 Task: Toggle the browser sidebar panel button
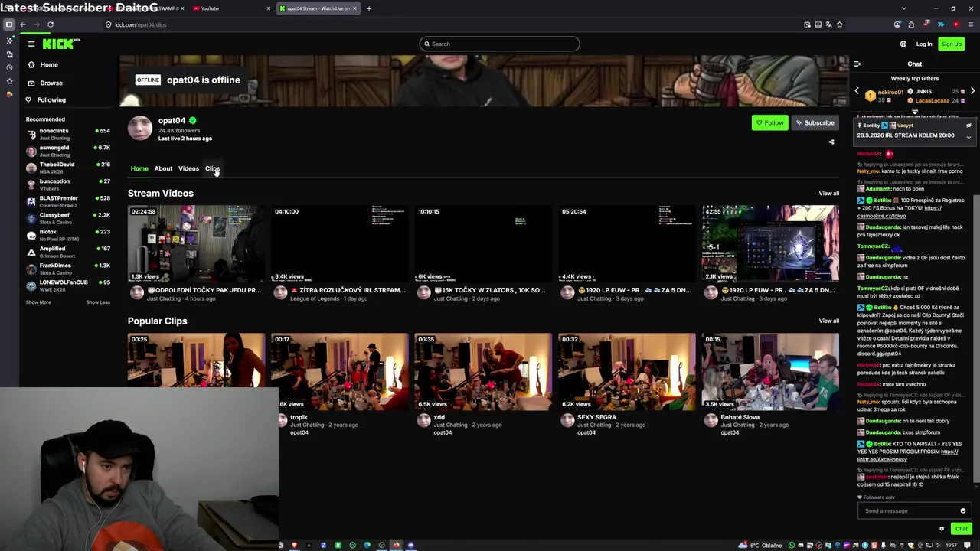[9, 24]
